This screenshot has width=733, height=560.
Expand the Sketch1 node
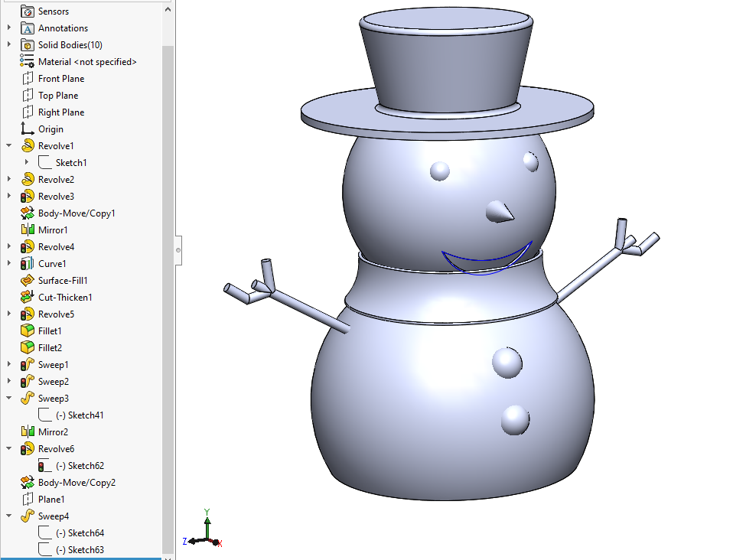27,162
